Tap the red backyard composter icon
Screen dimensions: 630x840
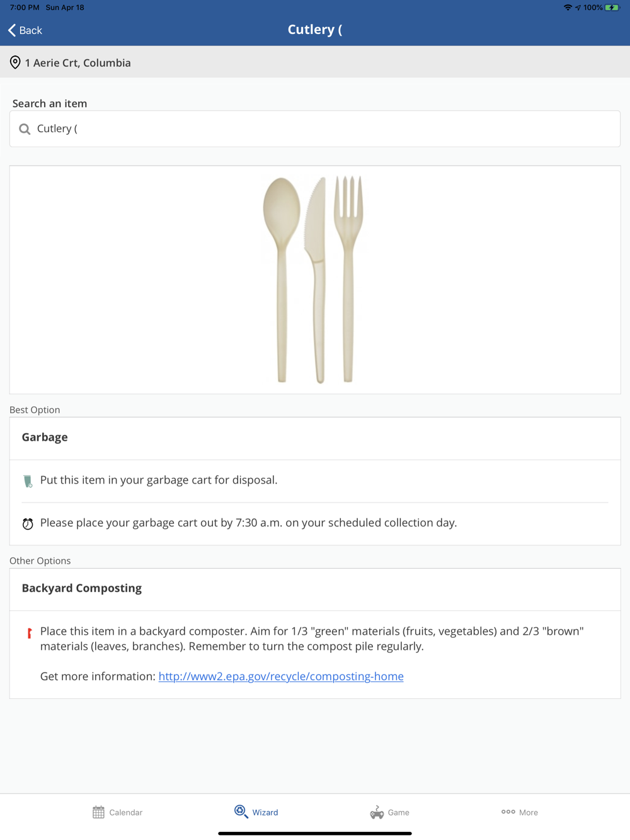29,633
